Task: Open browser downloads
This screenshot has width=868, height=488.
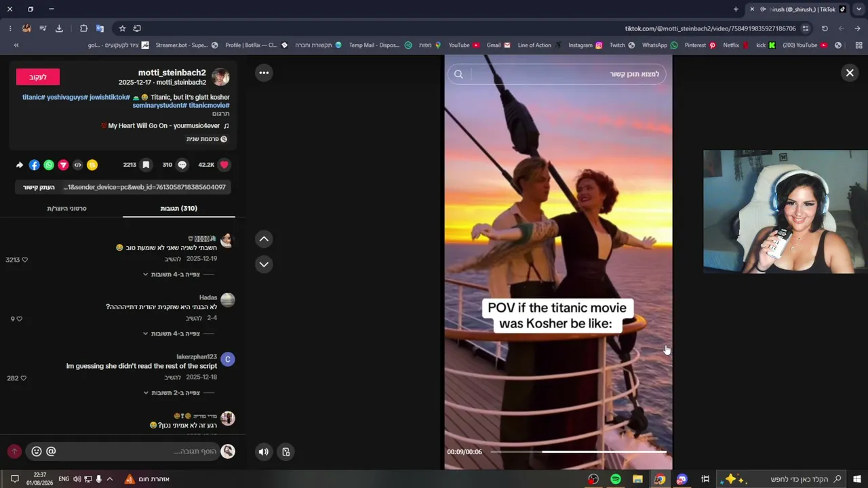Action: coord(59,28)
